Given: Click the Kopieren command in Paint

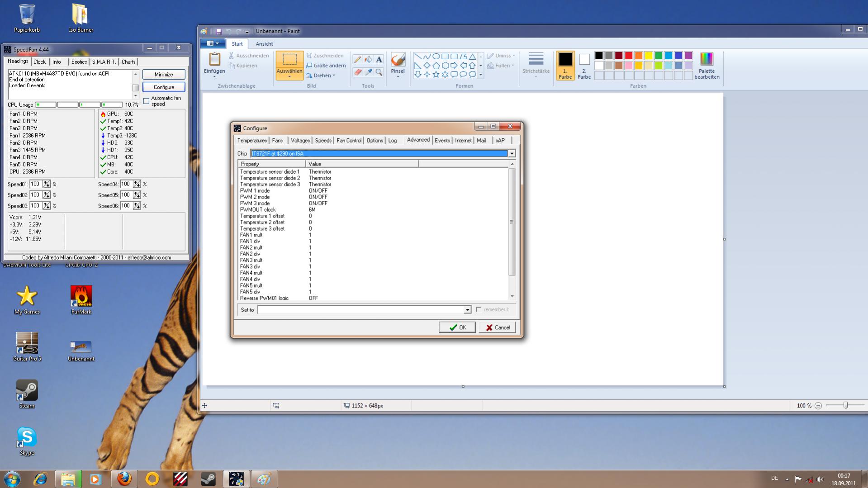Looking at the screenshot, I should coord(243,66).
